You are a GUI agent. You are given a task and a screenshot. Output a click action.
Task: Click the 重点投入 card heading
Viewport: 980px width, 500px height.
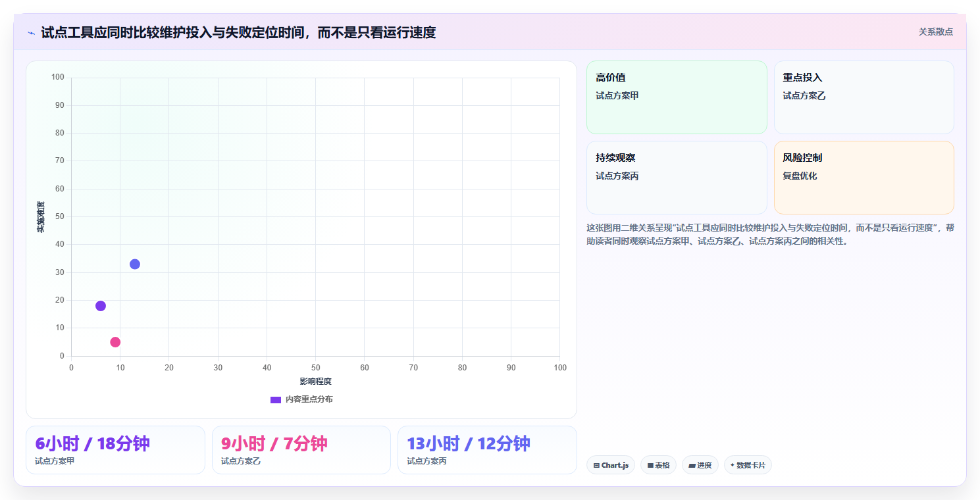click(802, 78)
